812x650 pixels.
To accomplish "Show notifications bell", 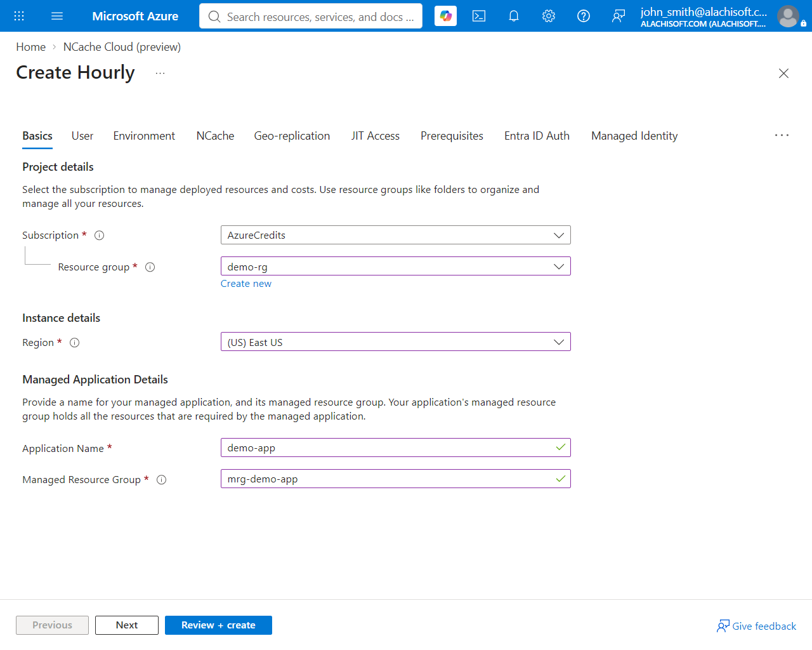I will coord(514,16).
